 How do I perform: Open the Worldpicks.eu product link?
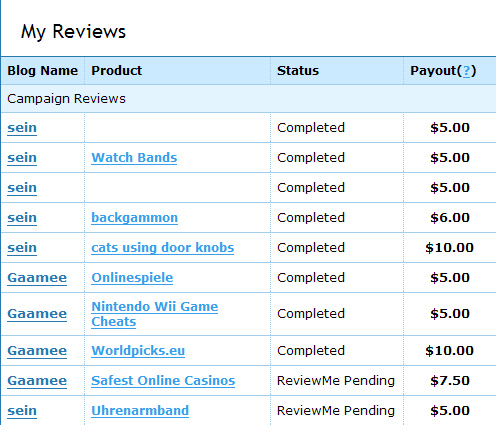138,351
